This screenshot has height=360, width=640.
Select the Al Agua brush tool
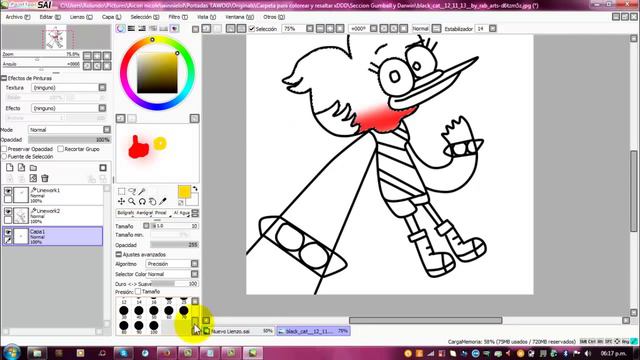point(181,213)
